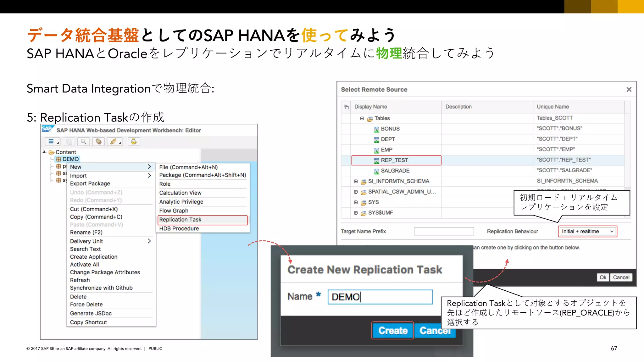Image resolution: width=644 pixels, height=362 pixels.
Task: Open the Replication Behaviour dropdown
Action: 587,231
